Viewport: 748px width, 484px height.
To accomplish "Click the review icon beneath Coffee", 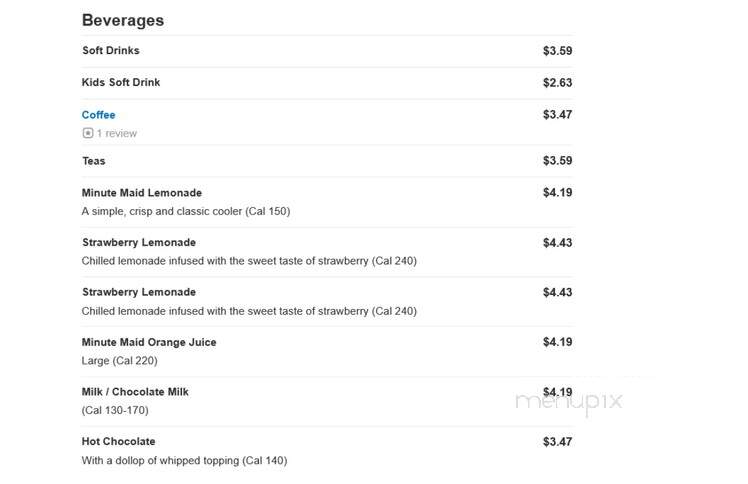I will coord(88,133).
